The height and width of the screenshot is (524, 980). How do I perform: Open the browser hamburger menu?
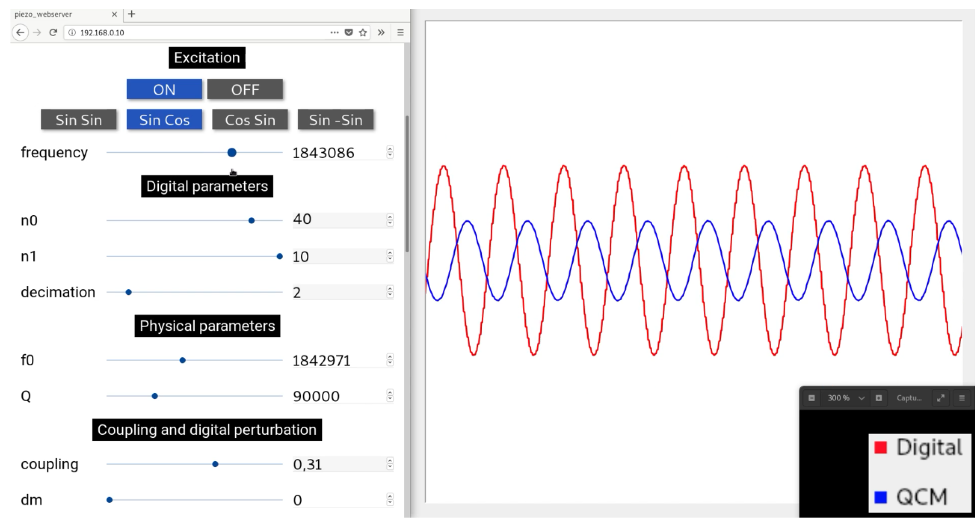coord(400,33)
